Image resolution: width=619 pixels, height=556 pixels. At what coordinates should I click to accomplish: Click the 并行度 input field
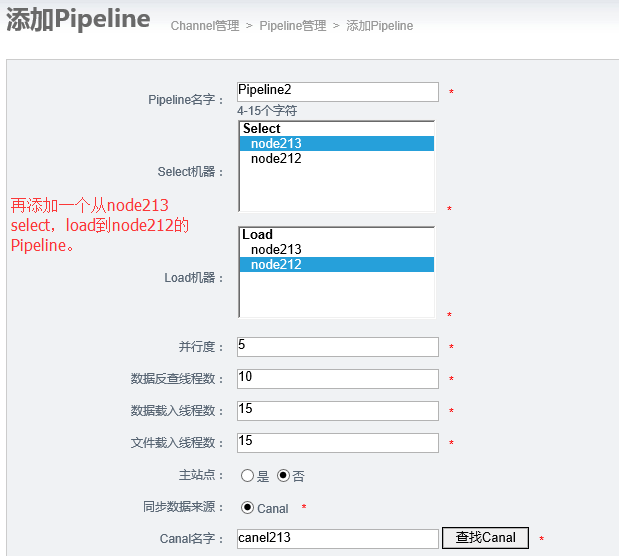point(338,346)
